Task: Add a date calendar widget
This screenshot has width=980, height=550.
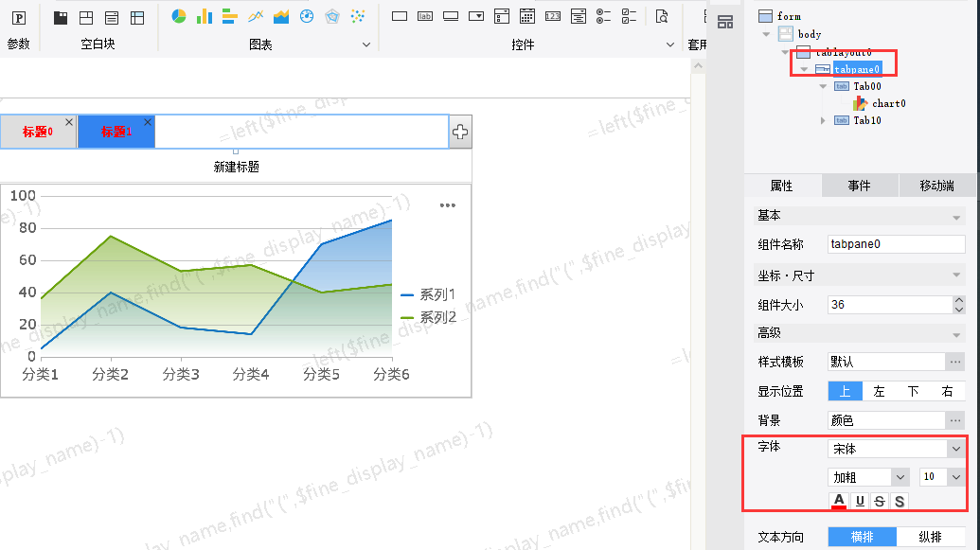Action: pyautogui.click(x=527, y=16)
